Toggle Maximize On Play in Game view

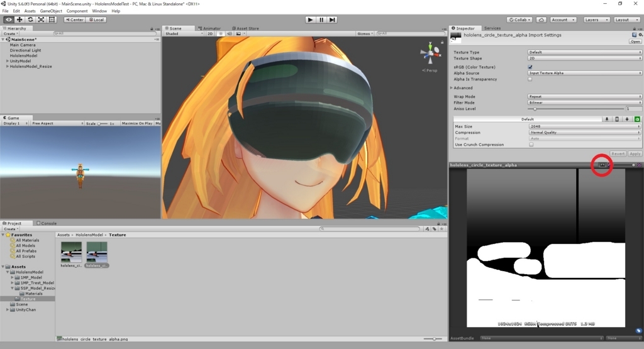[136, 123]
